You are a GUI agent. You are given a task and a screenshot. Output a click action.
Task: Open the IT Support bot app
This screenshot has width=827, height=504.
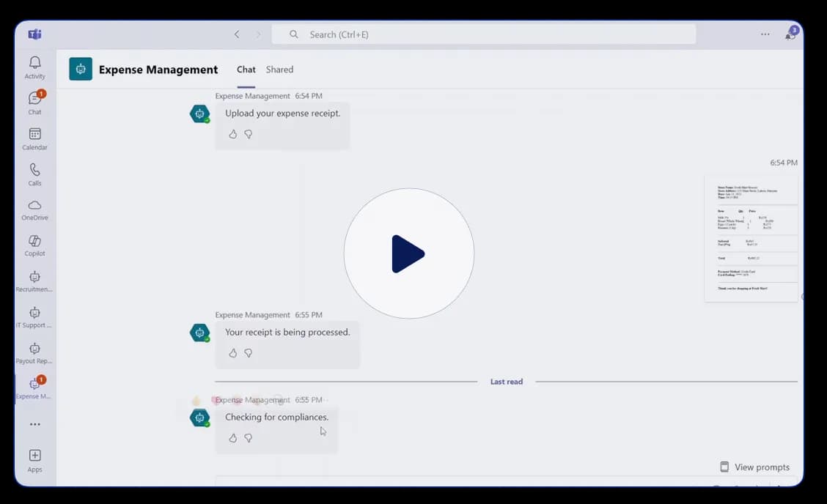[x=34, y=317]
